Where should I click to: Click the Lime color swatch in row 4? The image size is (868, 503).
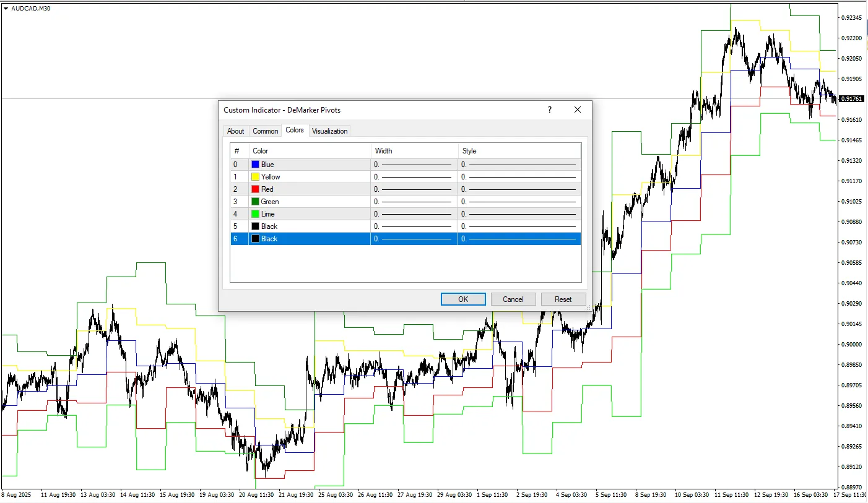point(255,214)
